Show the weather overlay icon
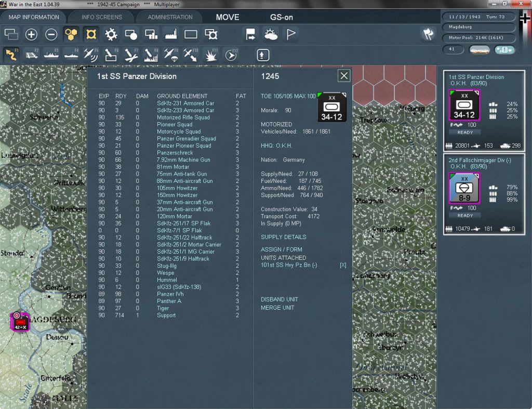532x409 pixels. point(271,34)
